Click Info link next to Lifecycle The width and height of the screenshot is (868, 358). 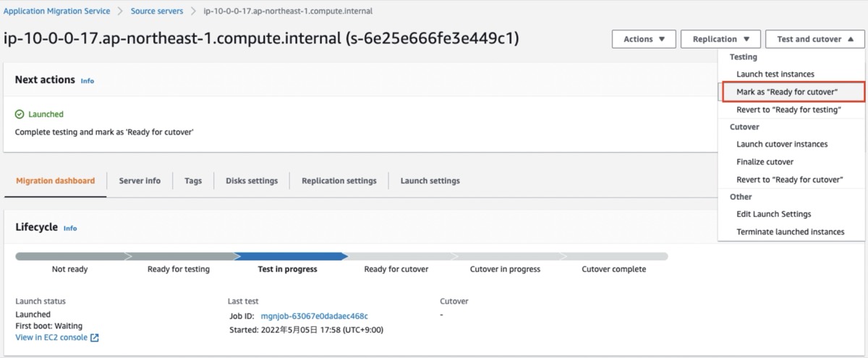(x=69, y=229)
